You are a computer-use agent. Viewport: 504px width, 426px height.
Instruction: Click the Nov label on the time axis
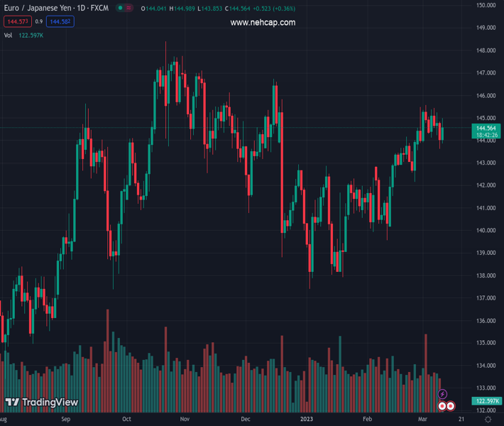[185, 420]
